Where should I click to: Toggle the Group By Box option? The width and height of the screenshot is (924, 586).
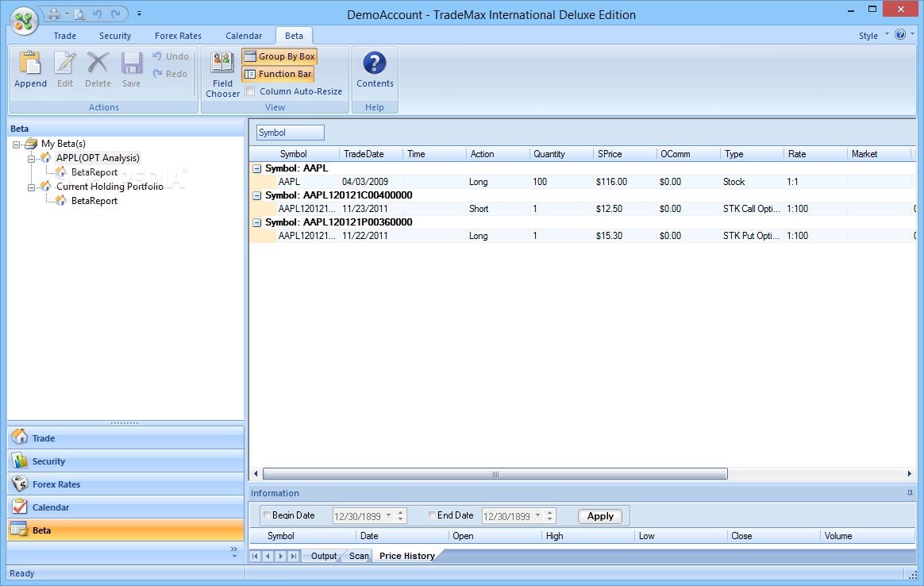pyautogui.click(x=280, y=56)
